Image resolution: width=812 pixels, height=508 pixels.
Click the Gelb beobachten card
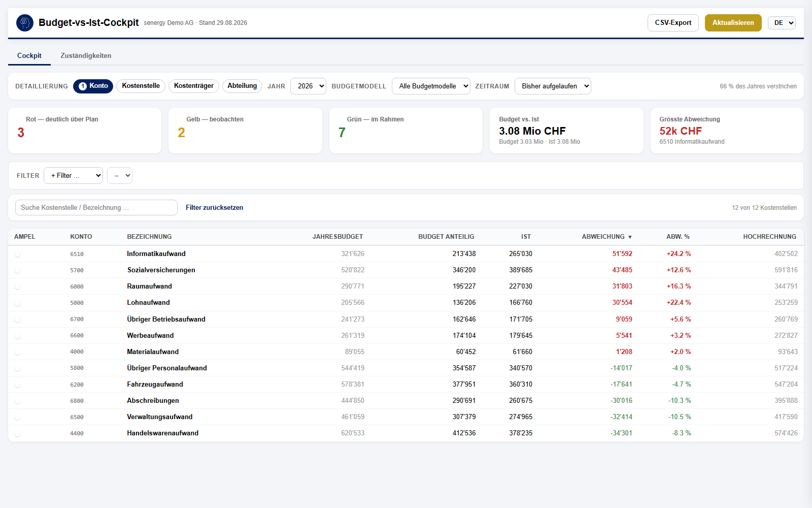pos(245,131)
